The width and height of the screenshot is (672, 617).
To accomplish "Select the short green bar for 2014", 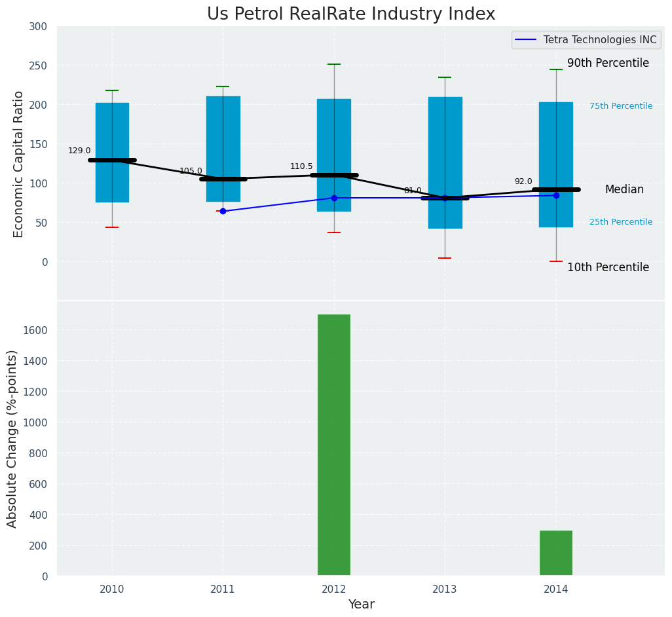I will coord(556,553).
